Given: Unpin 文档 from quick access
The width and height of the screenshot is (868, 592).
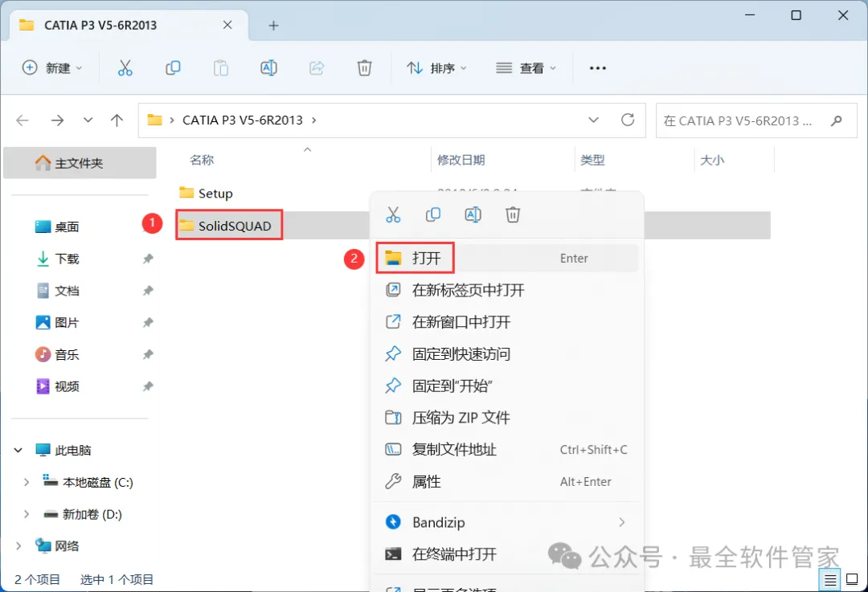Looking at the screenshot, I should click(x=148, y=291).
